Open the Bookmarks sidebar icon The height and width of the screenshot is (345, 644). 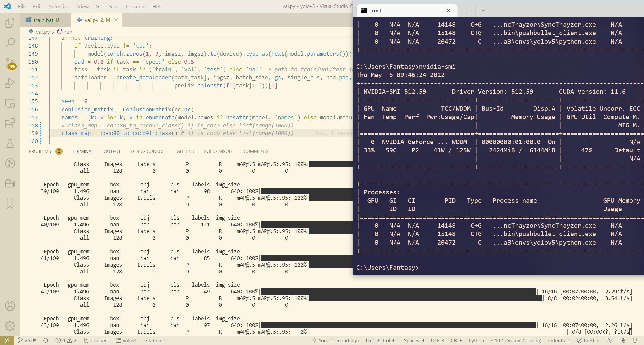[10, 204]
